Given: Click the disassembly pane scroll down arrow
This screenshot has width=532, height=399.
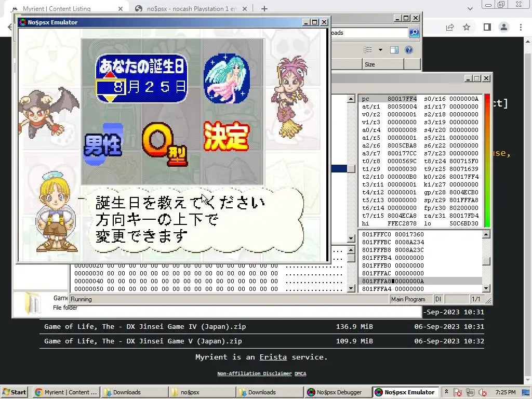Looking at the screenshot, I should [351, 238].
